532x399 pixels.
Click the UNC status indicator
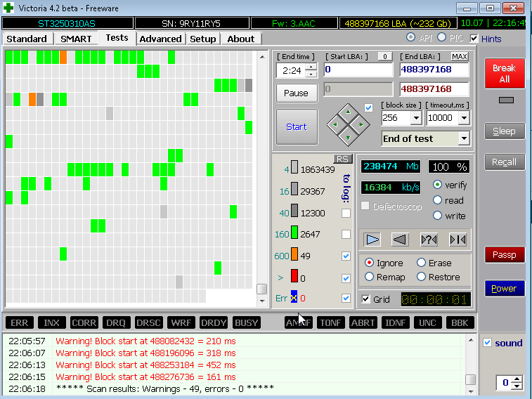(x=427, y=322)
